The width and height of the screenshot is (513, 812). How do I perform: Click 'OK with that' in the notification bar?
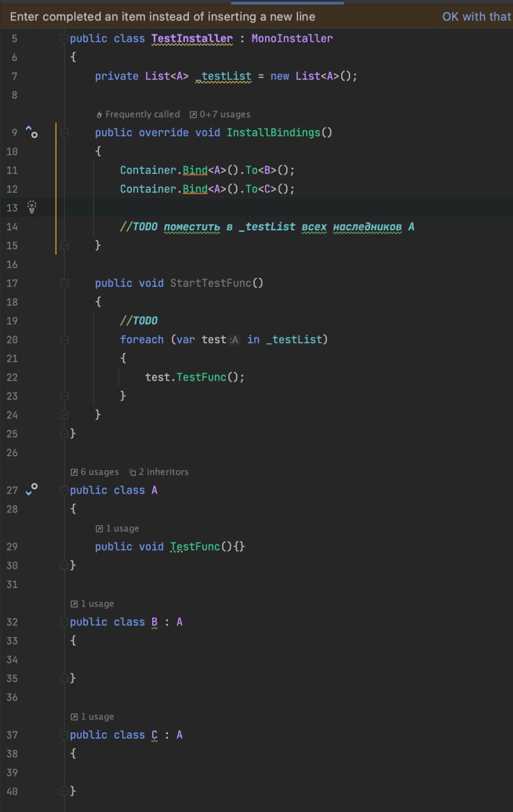(x=476, y=16)
